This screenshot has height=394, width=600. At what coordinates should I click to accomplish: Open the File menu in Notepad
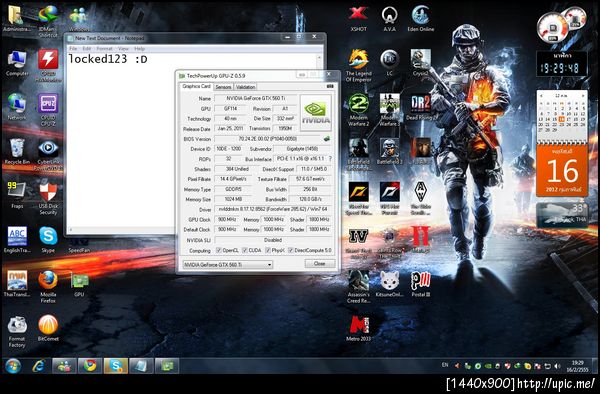point(73,49)
